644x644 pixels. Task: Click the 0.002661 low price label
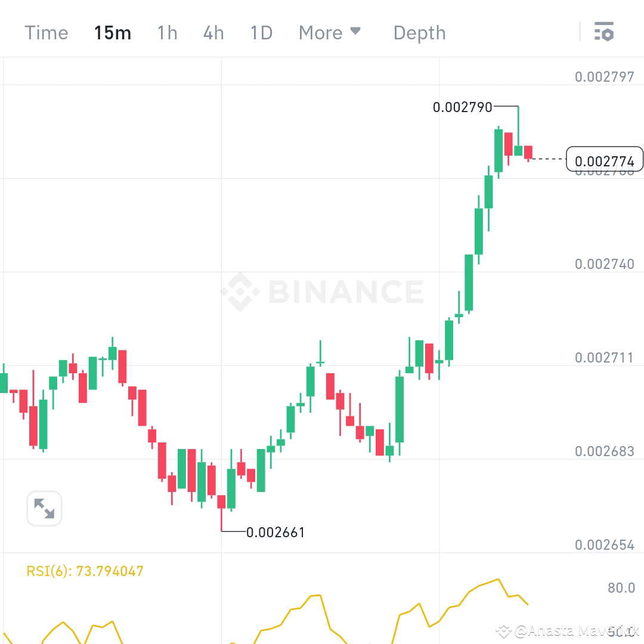275,532
